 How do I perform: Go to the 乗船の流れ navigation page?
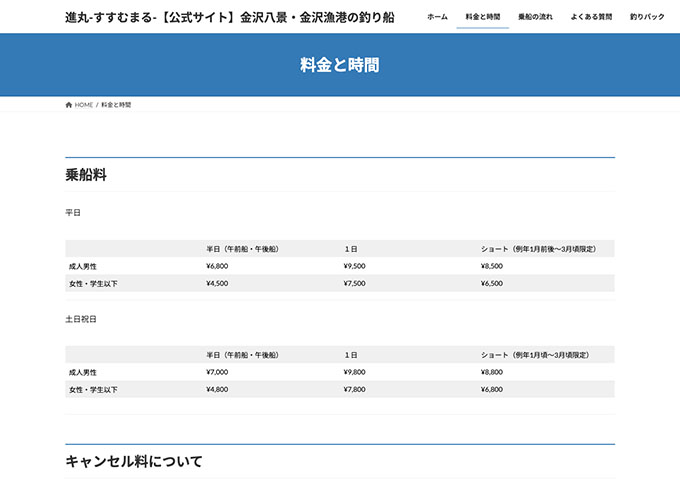pos(536,17)
